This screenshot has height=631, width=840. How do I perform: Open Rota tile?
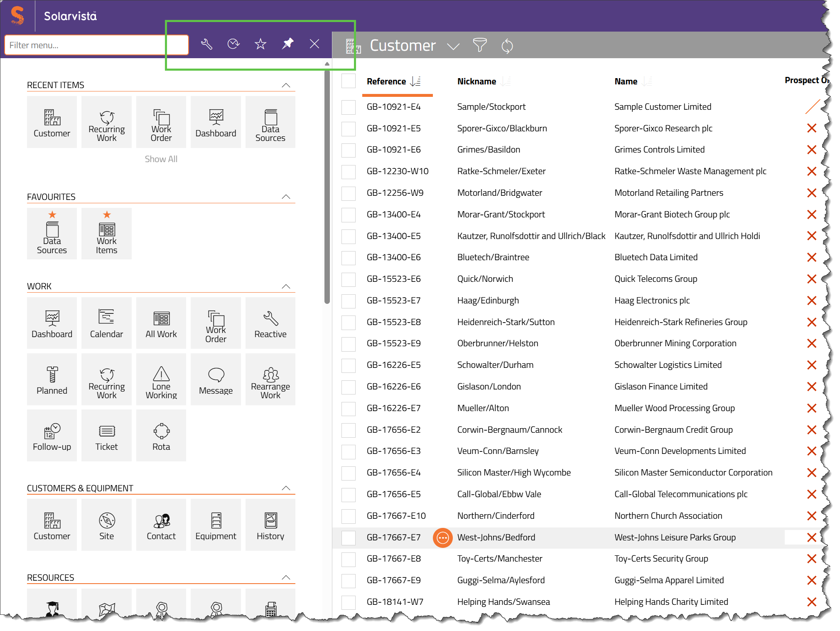click(x=161, y=436)
